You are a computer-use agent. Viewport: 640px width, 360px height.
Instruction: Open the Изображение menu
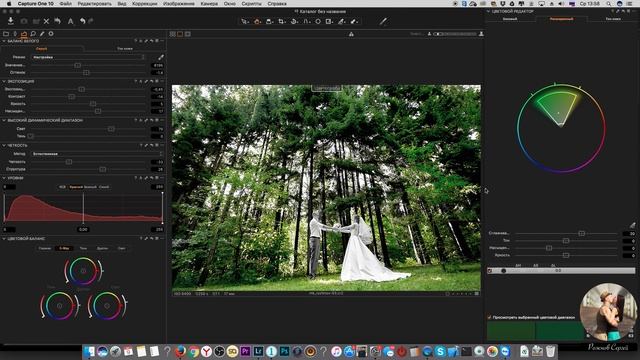click(x=179, y=4)
